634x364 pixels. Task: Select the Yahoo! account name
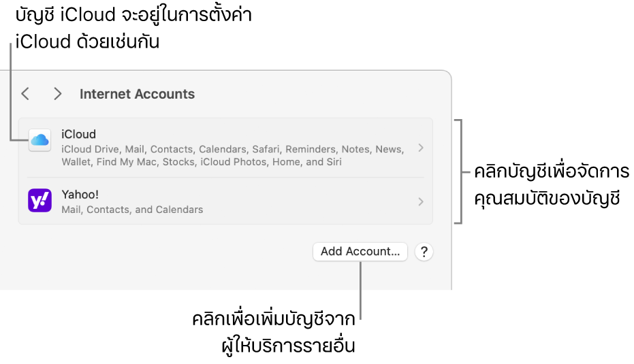click(x=80, y=195)
